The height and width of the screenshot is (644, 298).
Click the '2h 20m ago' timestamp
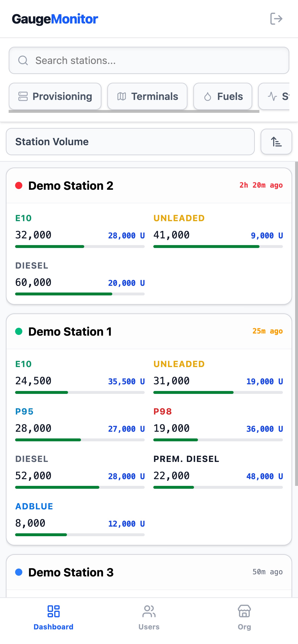click(261, 185)
